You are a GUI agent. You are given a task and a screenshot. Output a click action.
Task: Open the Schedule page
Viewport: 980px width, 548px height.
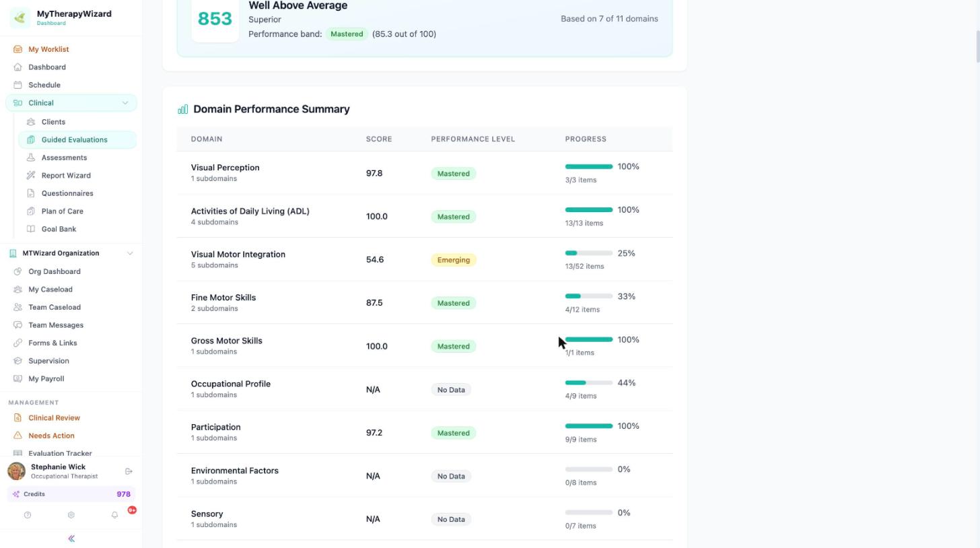(x=44, y=85)
